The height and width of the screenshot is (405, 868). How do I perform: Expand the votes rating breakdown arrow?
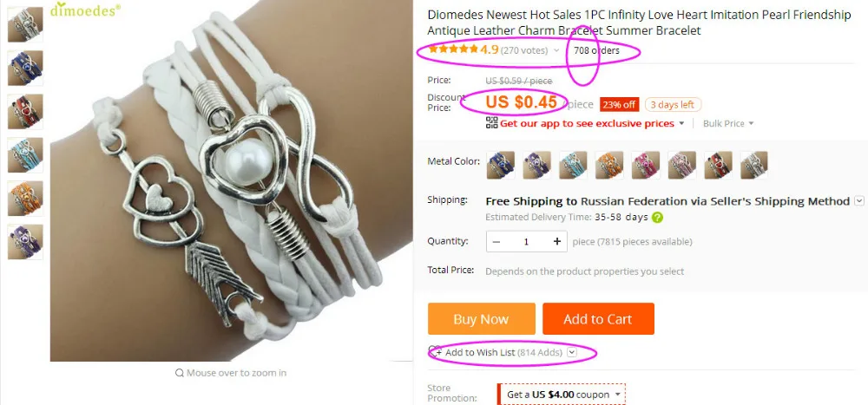[x=556, y=51]
